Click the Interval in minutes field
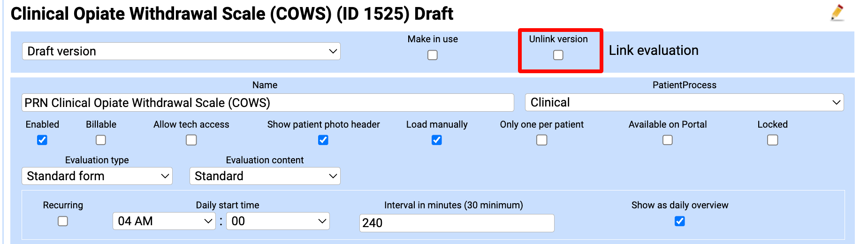This screenshot has width=868, height=244. click(457, 223)
